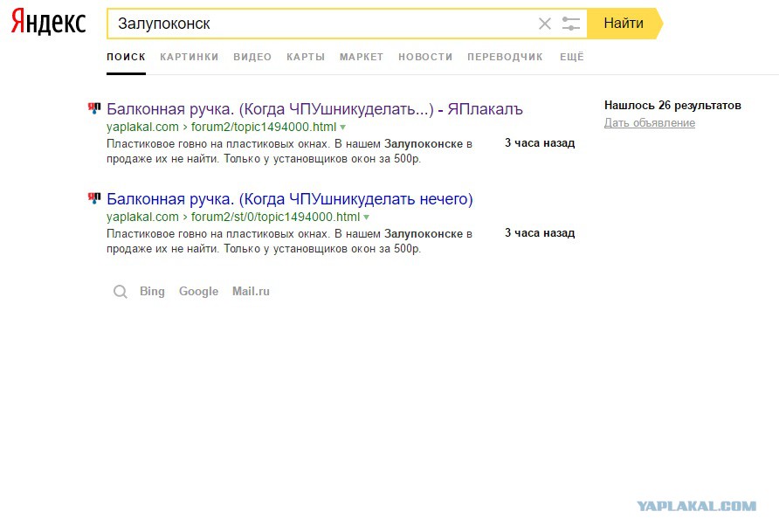Screen dimensions: 779x532
Task: Click magnifier icon next to Bing
Action: pos(121,292)
